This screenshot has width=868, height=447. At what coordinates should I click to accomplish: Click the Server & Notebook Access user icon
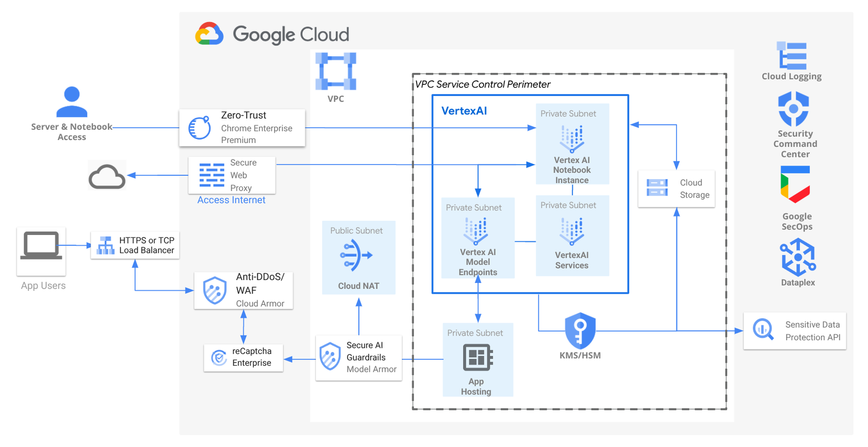[71, 102]
